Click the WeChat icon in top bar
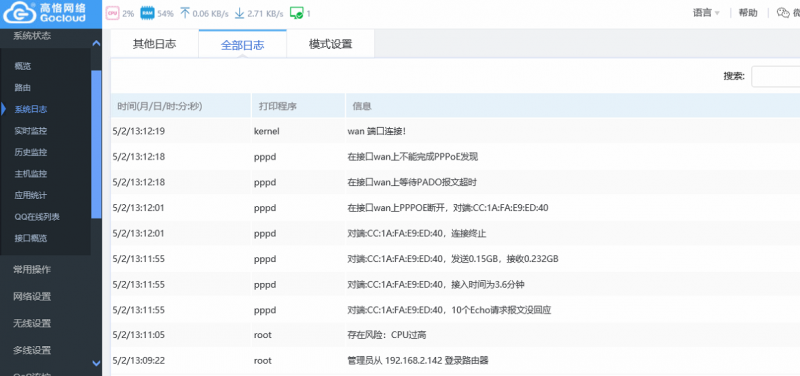This screenshot has height=376, width=800. click(x=782, y=13)
